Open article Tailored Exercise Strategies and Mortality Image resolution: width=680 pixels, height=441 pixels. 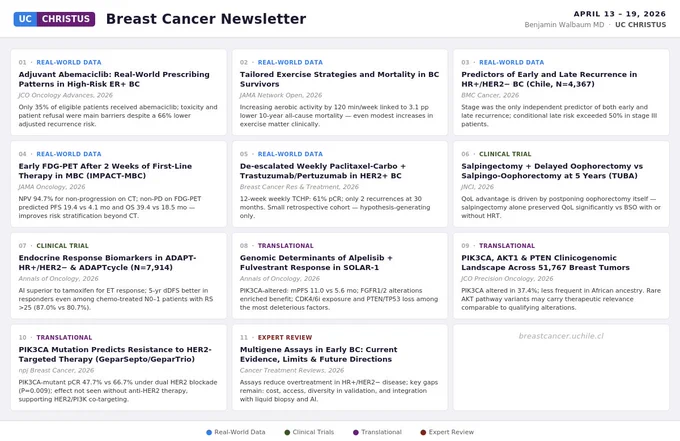pyautogui.click(x=340, y=79)
